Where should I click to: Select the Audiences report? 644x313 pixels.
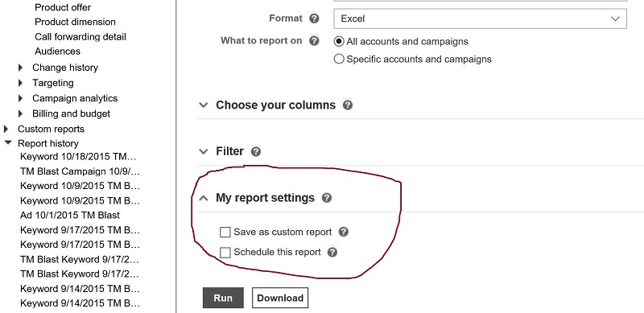[x=57, y=51]
